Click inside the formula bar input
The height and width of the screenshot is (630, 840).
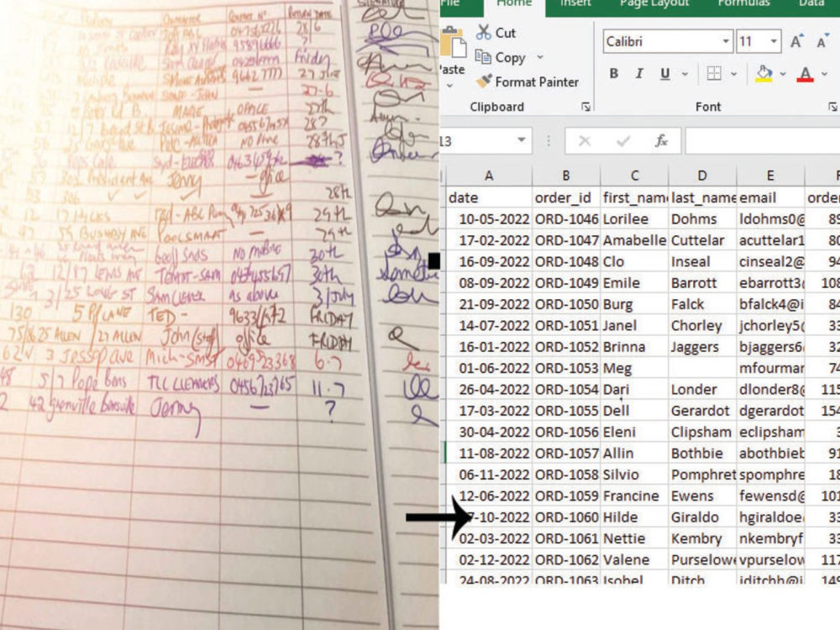(763, 141)
